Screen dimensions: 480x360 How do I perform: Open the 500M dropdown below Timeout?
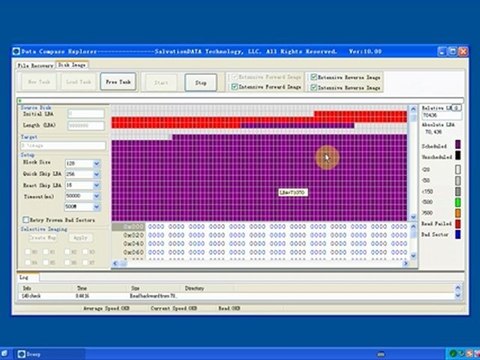(97, 207)
